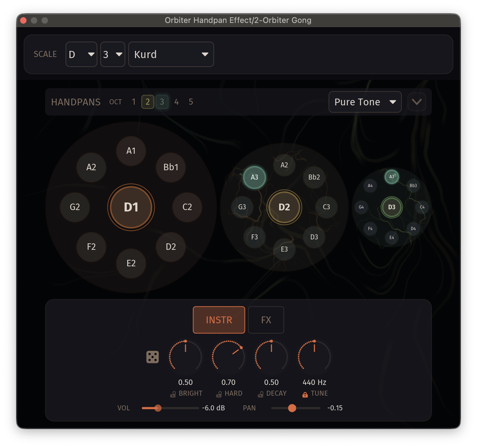The height and width of the screenshot is (448, 477).
Task: Click the 0.70 HARD value
Action: 228,382
